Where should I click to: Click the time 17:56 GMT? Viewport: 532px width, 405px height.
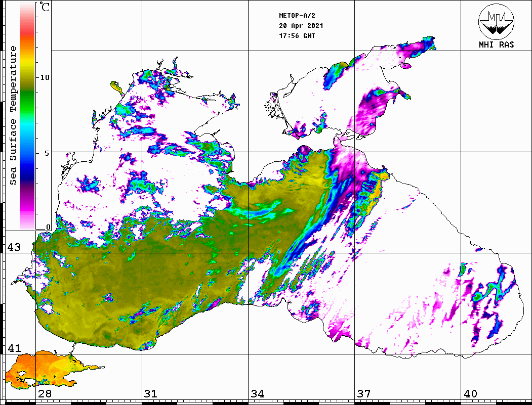point(297,35)
